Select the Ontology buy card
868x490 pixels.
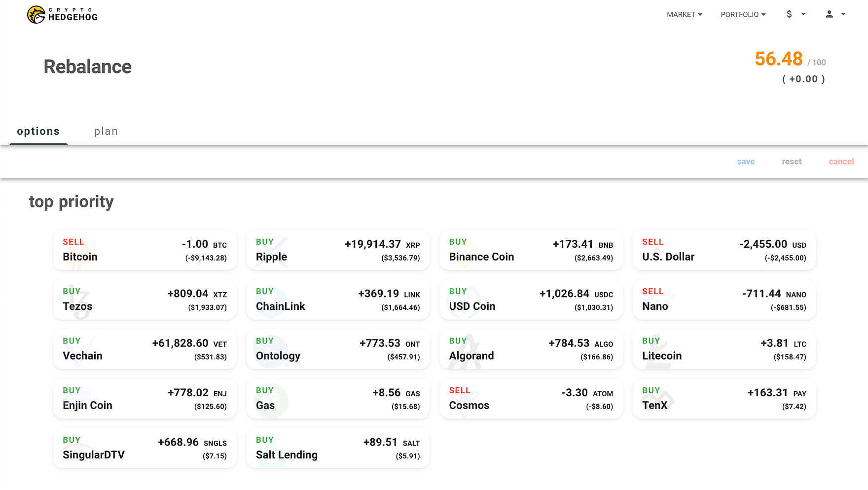tap(338, 349)
